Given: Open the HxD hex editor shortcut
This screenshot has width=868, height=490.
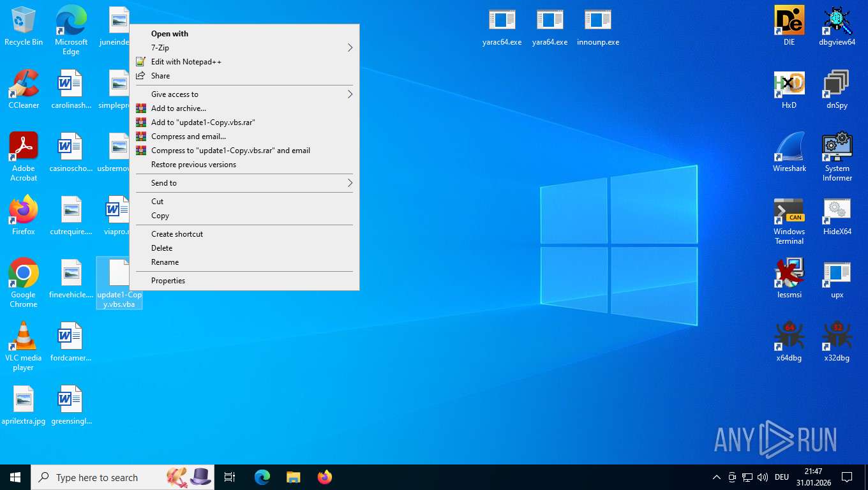Looking at the screenshot, I should pyautogui.click(x=789, y=89).
